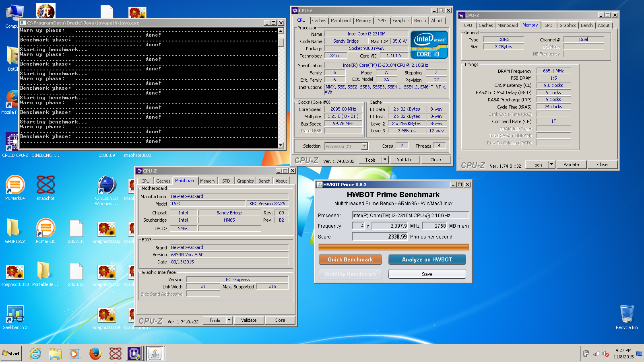Click the java.exe console scrollbar down arrow
This screenshot has height=362, width=644.
click(281, 145)
